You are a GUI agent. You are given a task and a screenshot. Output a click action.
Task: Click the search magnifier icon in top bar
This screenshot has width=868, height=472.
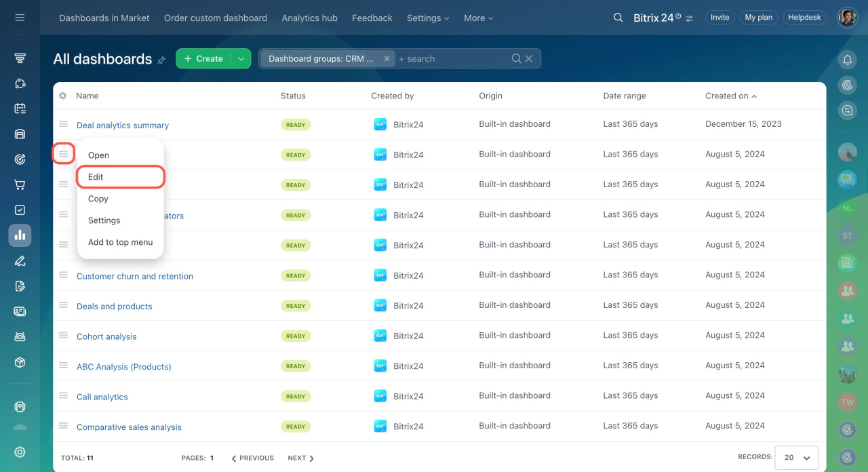click(618, 18)
